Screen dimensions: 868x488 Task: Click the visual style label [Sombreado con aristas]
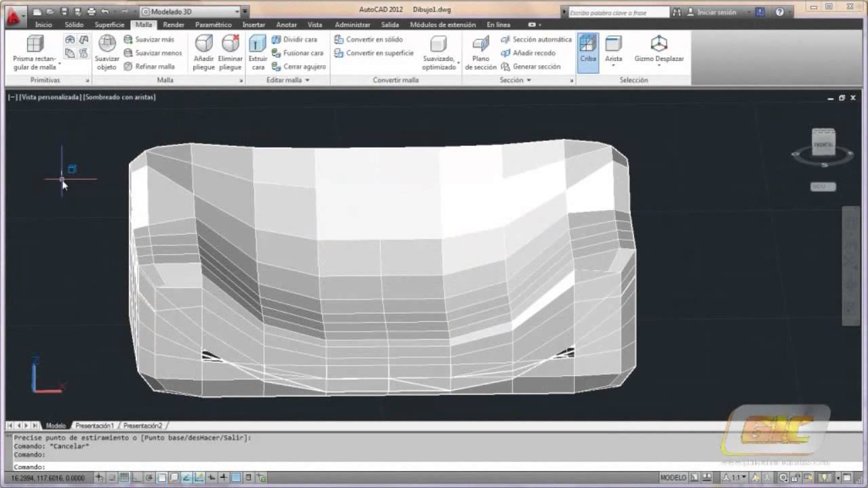tap(119, 97)
